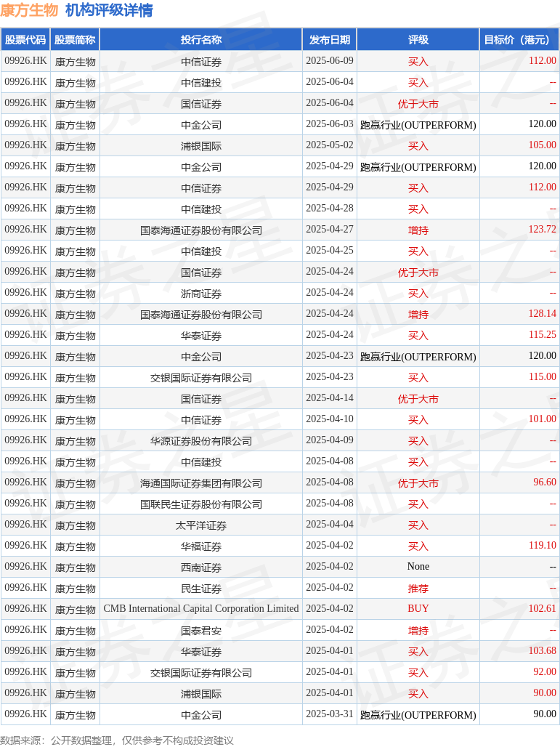This screenshot has width=560, height=747.
Task: Click the BUY rating cell
Action: pos(418,609)
